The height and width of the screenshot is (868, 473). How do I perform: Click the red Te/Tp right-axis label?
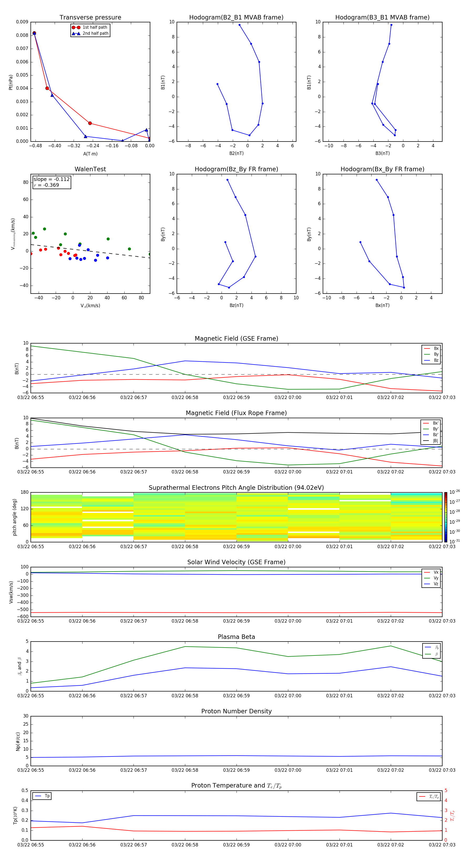click(452, 815)
